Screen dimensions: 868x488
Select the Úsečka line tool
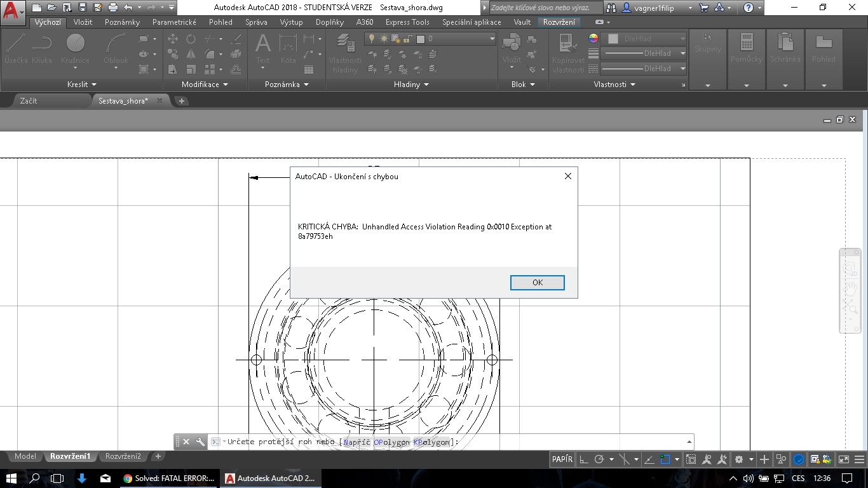click(16, 48)
